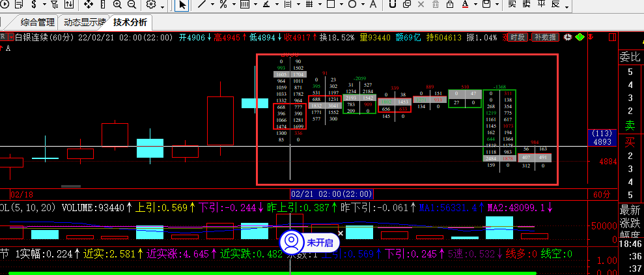644x275 pixels.
Task: Click the small gray chart scrollbar thumb
Action: pos(70,186)
